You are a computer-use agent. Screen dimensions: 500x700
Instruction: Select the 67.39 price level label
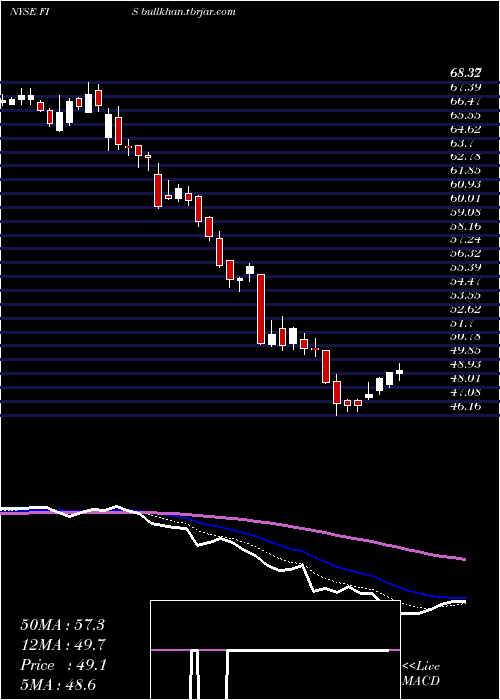(x=465, y=87)
